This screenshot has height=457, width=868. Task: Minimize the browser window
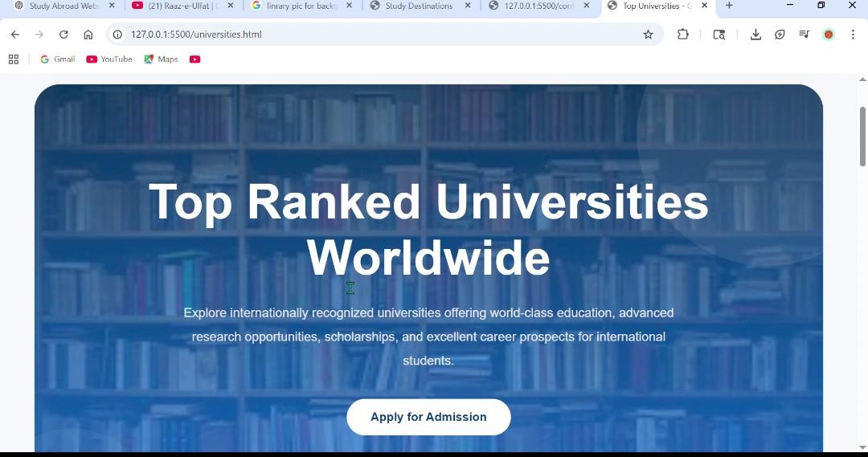790,5
